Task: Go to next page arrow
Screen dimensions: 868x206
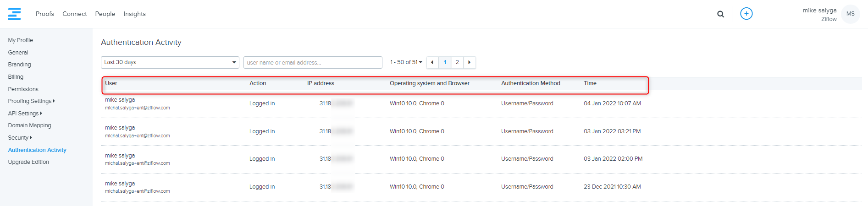Action: click(469, 62)
